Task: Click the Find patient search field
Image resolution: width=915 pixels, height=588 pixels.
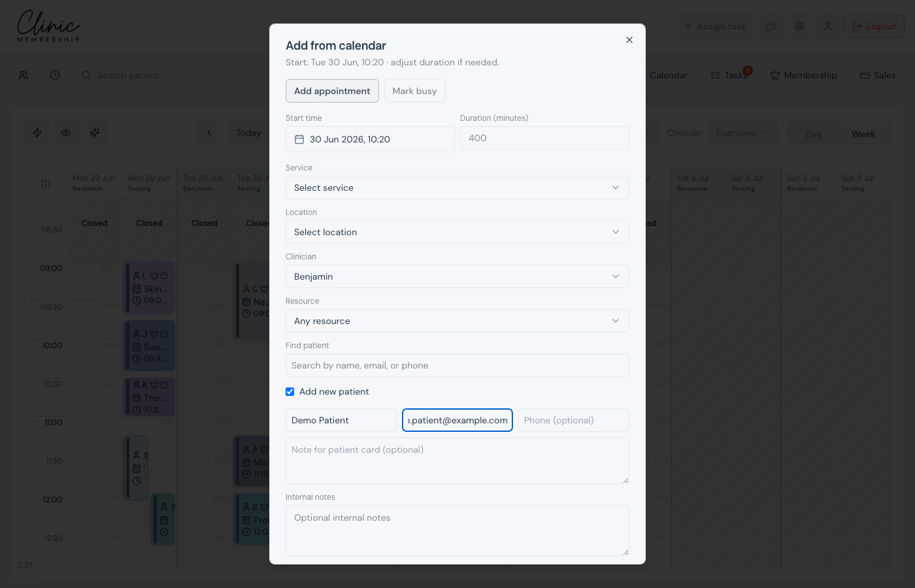Action: (457, 365)
